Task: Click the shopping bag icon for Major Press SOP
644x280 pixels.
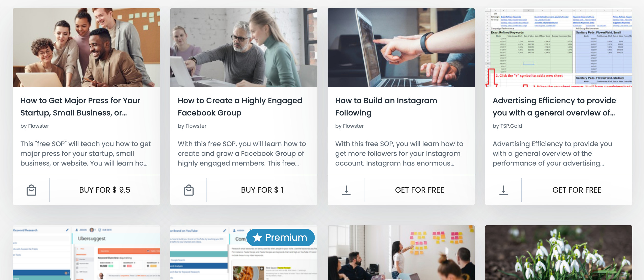Action: click(31, 190)
